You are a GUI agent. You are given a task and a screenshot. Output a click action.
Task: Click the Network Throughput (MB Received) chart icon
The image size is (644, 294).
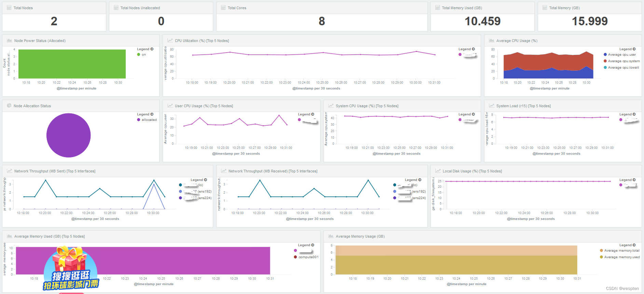223,171
